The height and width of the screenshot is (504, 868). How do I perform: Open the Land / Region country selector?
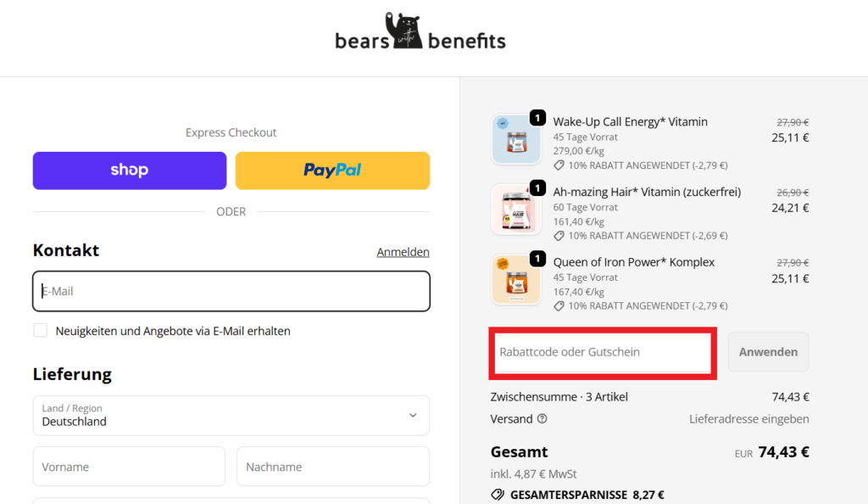point(231,416)
